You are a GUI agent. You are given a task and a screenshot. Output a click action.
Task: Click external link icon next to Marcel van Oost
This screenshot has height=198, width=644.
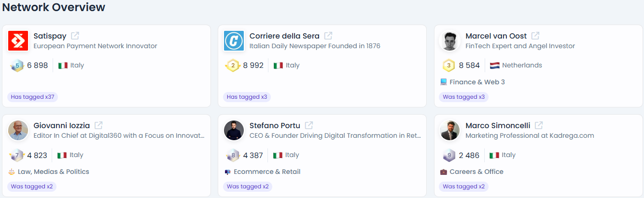point(535,36)
